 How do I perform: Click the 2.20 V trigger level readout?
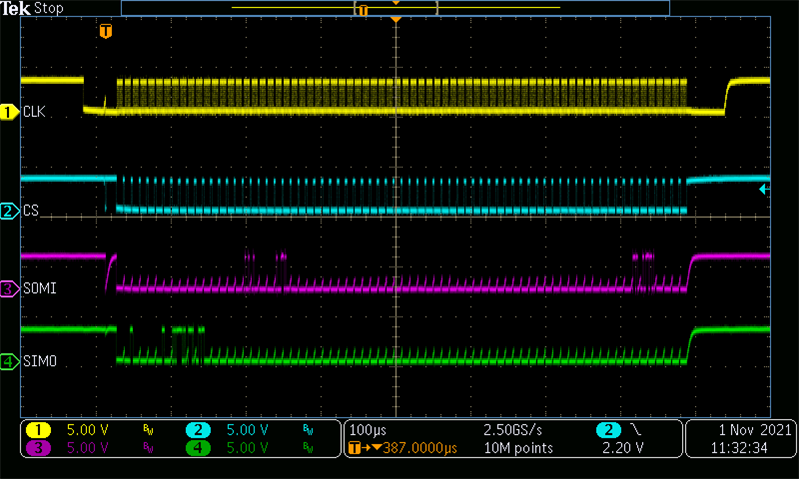623,448
